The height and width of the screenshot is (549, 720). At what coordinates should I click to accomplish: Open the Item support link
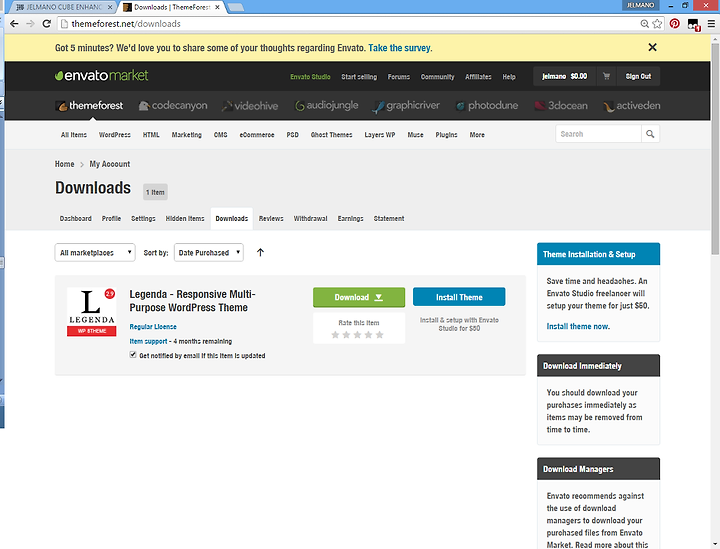point(148,342)
